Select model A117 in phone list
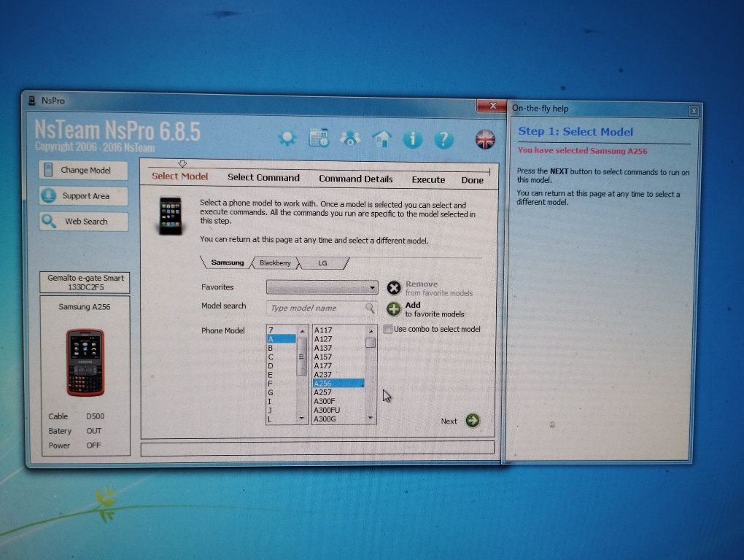744x560 pixels. point(338,330)
